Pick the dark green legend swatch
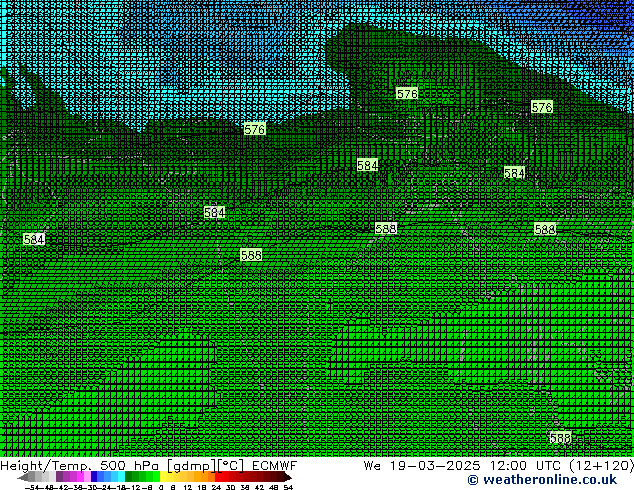634x490 pixels. (129, 476)
